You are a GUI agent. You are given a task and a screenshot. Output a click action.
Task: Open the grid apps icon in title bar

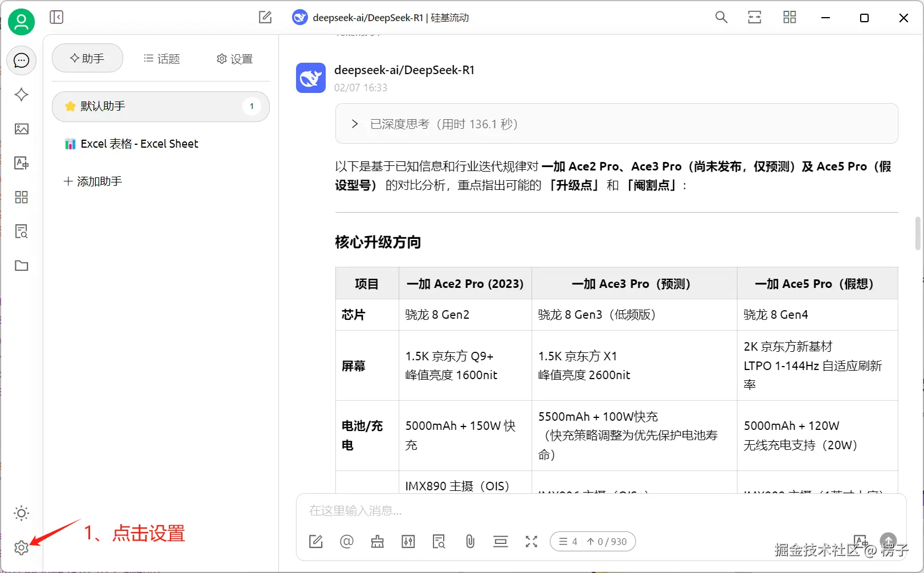coord(789,17)
